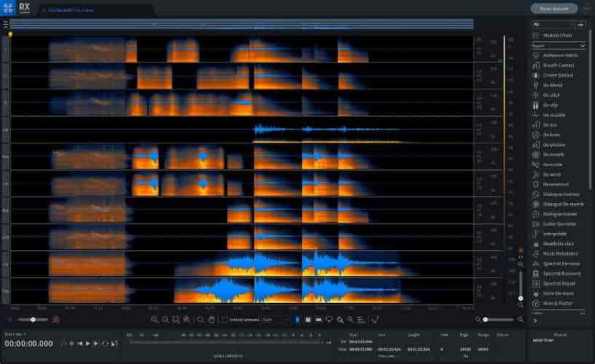Adjust the waveform/spectrogram opacity slider

[33, 320]
